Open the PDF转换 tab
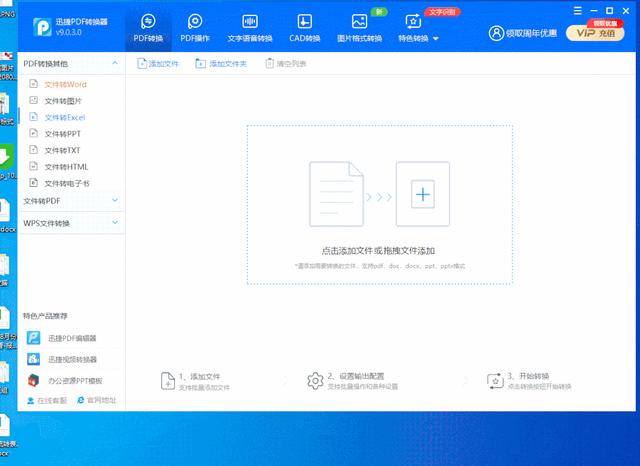The width and height of the screenshot is (640, 466). pyautogui.click(x=148, y=28)
